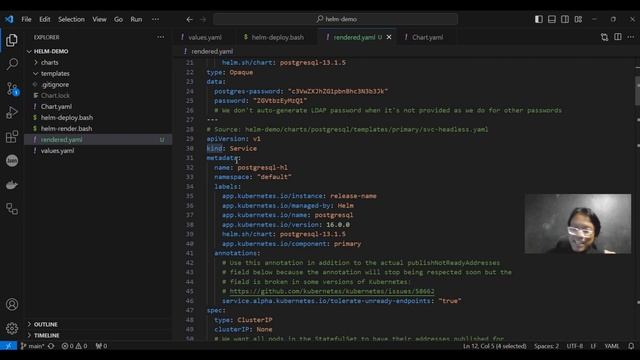Screen dimensions: 640x360
Task: Open the Search view in activity bar
Action: pyautogui.click(x=12, y=64)
